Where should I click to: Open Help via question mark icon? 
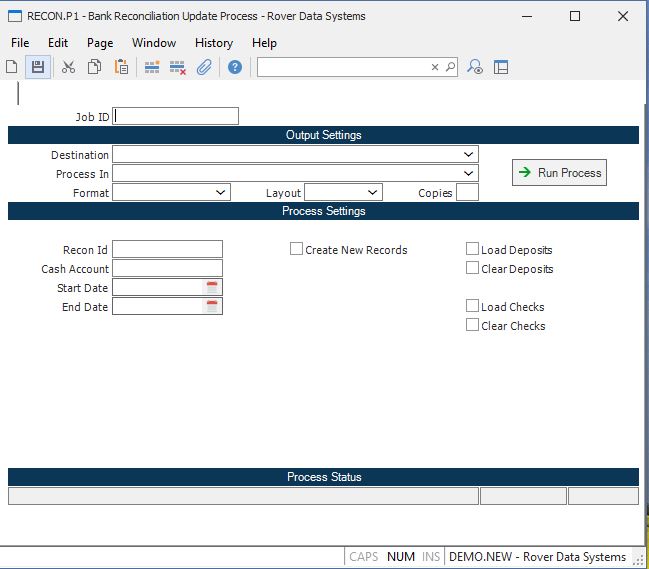[x=235, y=67]
